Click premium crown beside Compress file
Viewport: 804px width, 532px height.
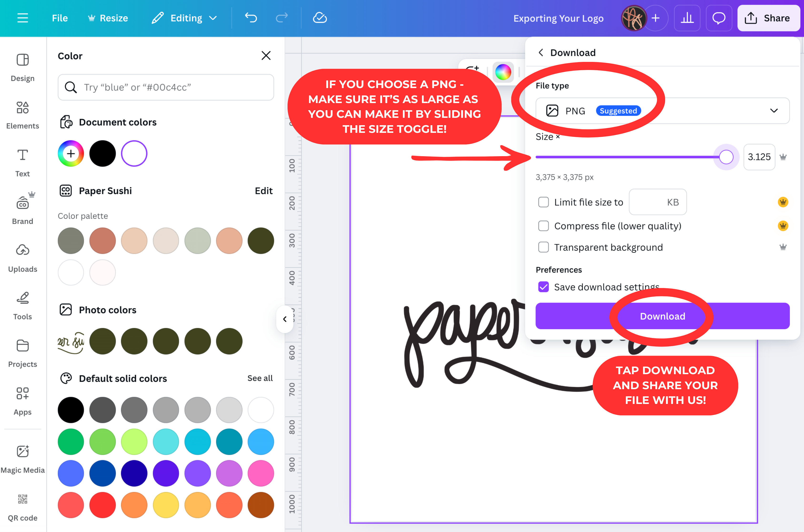click(x=783, y=226)
